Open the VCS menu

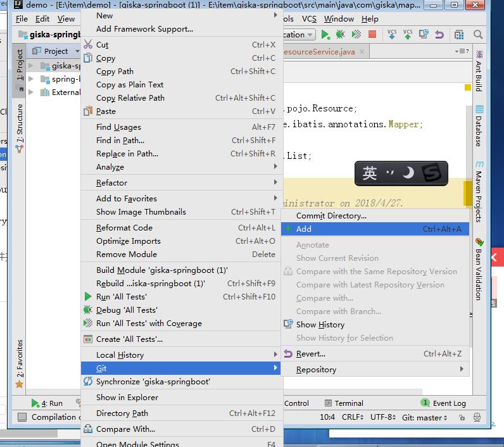tap(309, 19)
